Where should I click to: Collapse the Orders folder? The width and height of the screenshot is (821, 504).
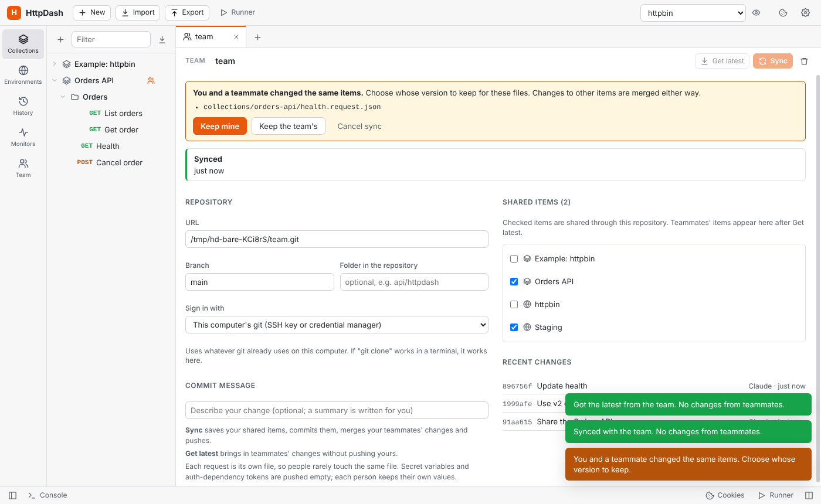63,97
